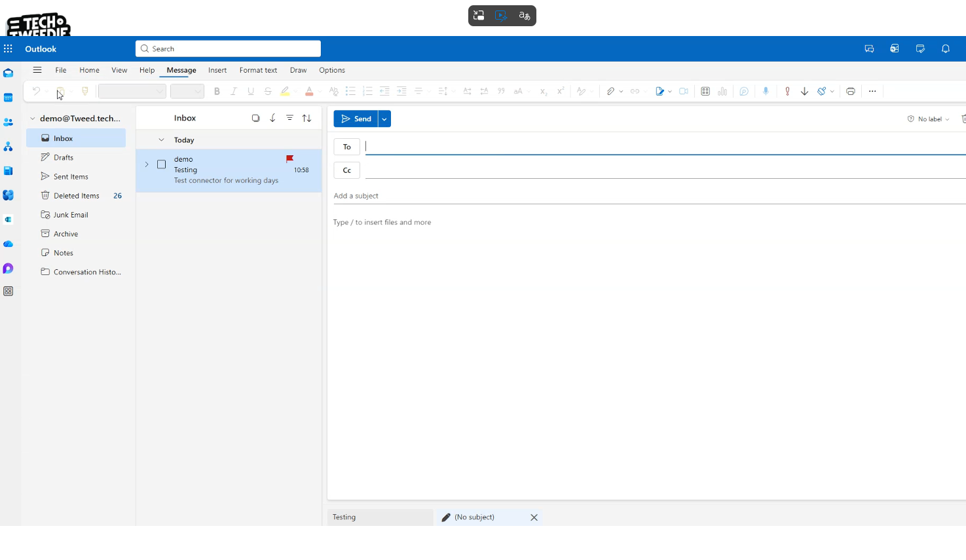Open the No label sensitivity dropdown
Image resolution: width=966 pixels, height=560 pixels.
click(929, 119)
